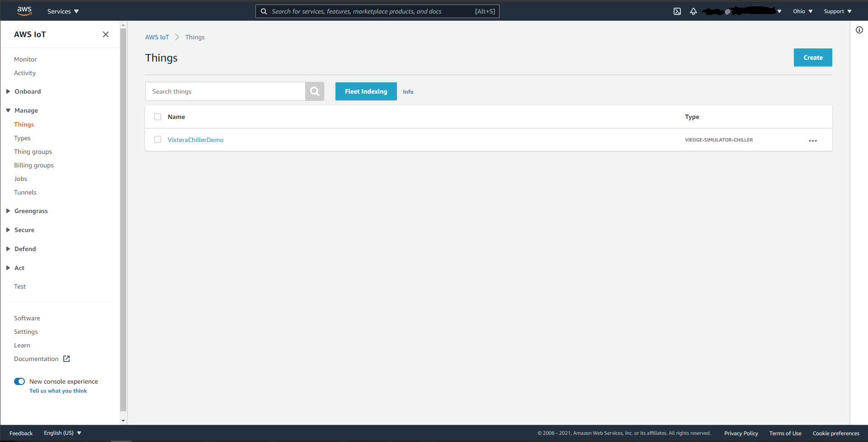
Task: Go to Monitor in sidebar
Action: click(25, 59)
